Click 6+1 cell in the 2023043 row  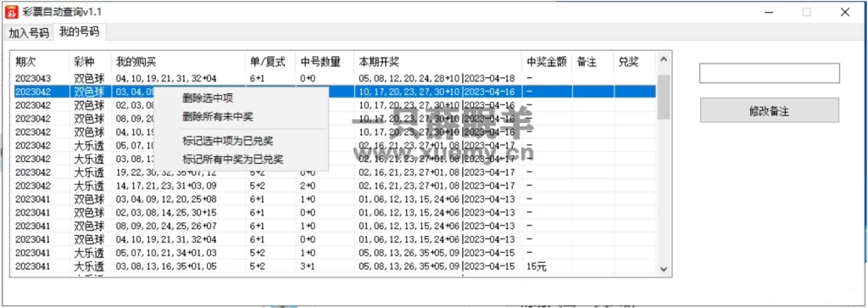click(258, 79)
